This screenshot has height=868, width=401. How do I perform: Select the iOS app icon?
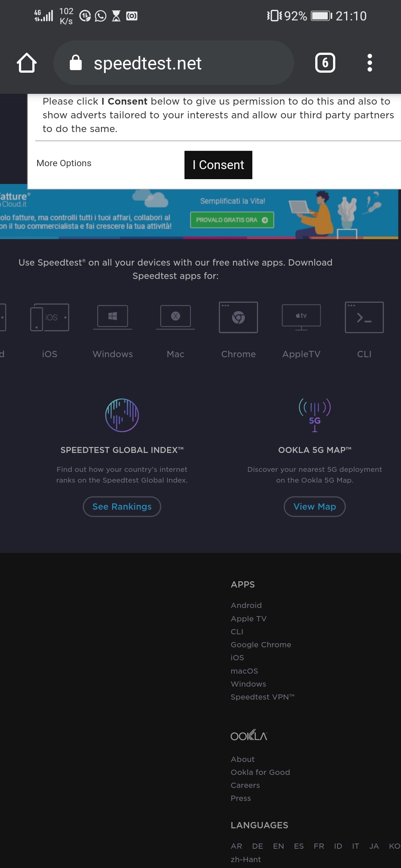pyautogui.click(x=50, y=317)
